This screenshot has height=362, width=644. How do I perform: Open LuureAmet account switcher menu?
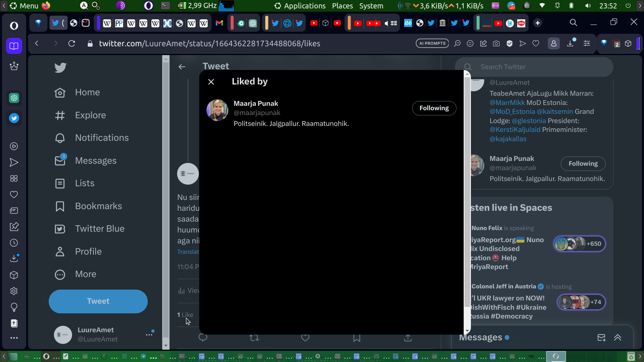point(105,334)
